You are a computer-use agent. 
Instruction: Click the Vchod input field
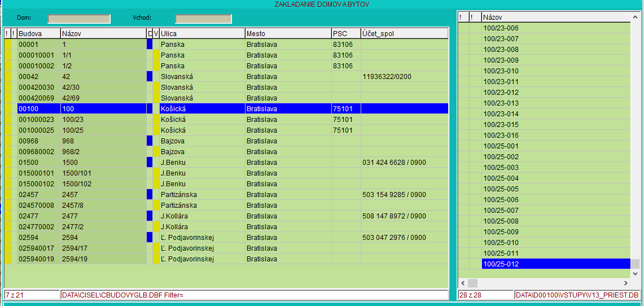(203, 19)
